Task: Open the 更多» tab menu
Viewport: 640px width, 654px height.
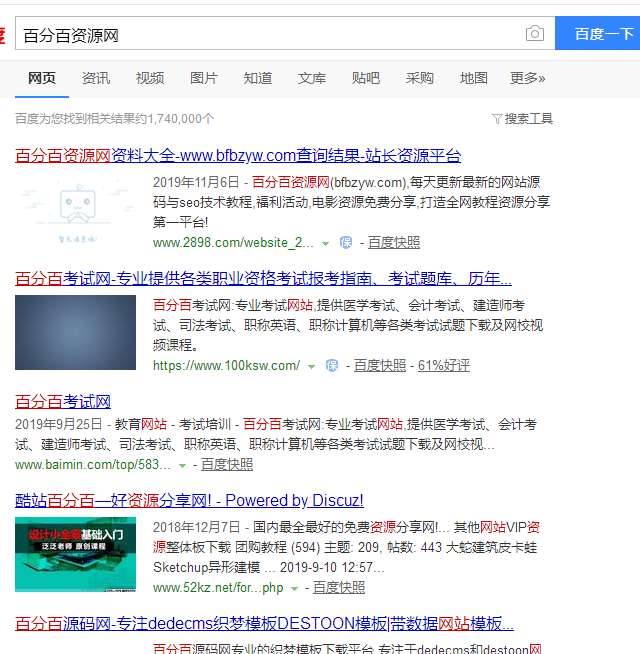Action: (x=527, y=78)
